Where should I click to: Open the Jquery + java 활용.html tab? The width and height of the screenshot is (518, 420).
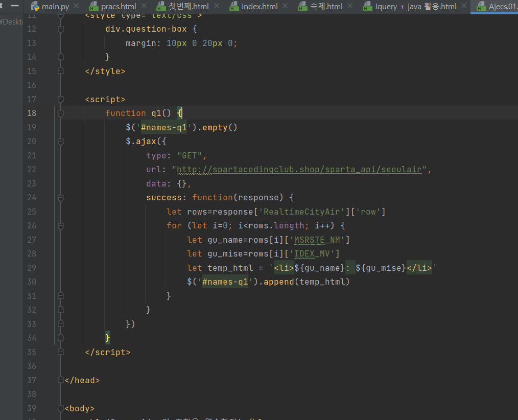point(415,6)
